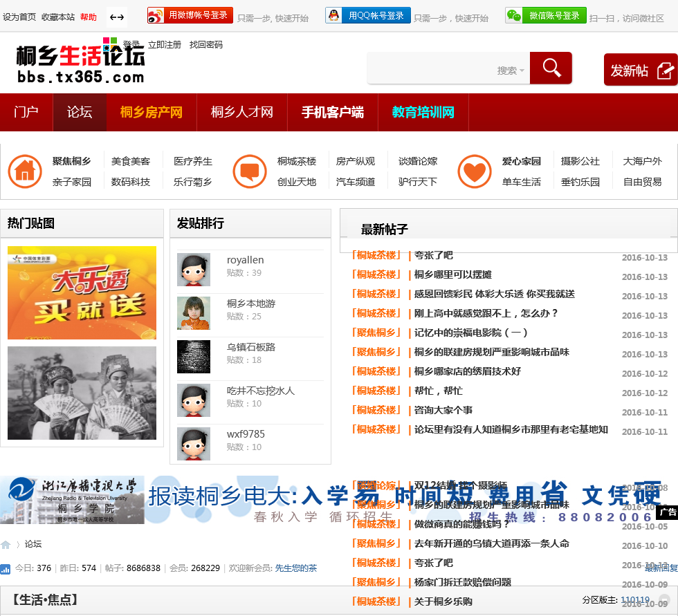Screen dimensions: 678x616
Task: Open the 桐乡房产网 navigation tab
Action: click(x=152, y=112)
